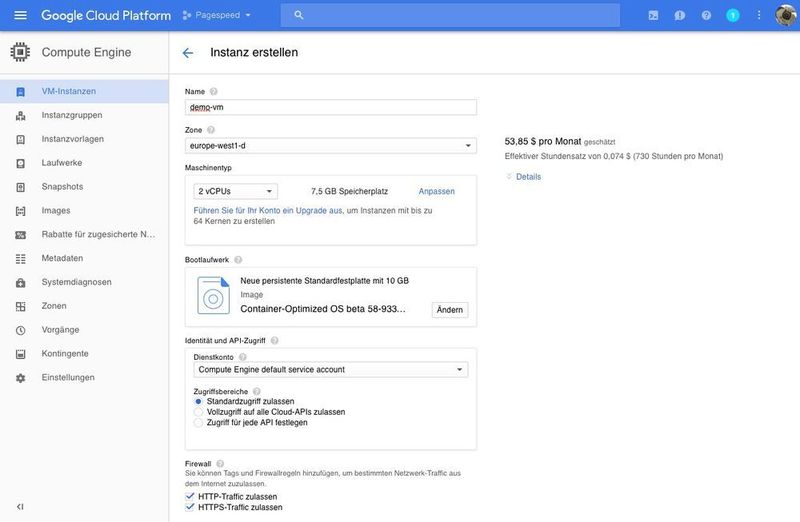This screenshot has height=522, width=800.
Task: Click the Instanzgruppen sidebar icon
Action: tap(20, 115)
